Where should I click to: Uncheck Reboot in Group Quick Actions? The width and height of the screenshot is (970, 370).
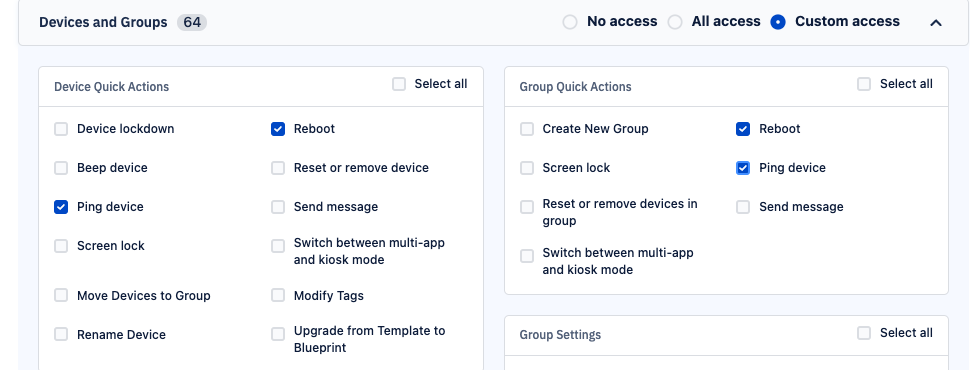point(743,129)
